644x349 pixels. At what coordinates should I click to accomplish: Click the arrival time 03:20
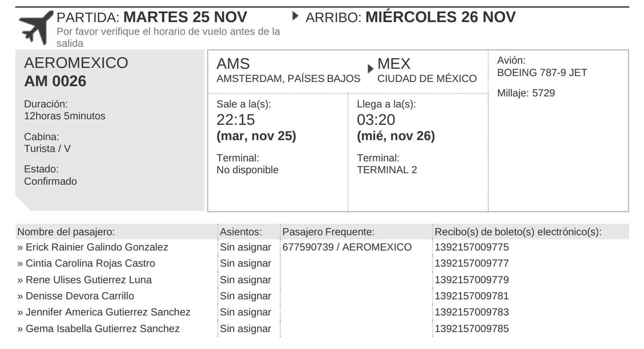point(376,120)
